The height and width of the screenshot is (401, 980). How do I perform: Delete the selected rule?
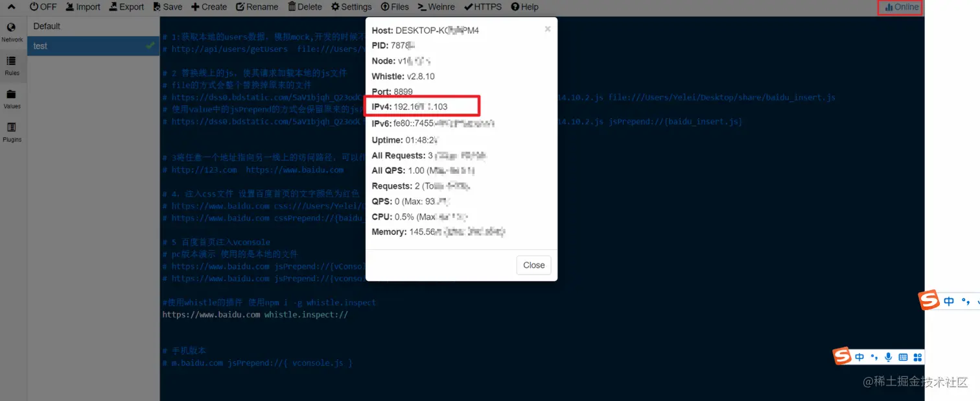pyautogui.click(x=305, y=7)
